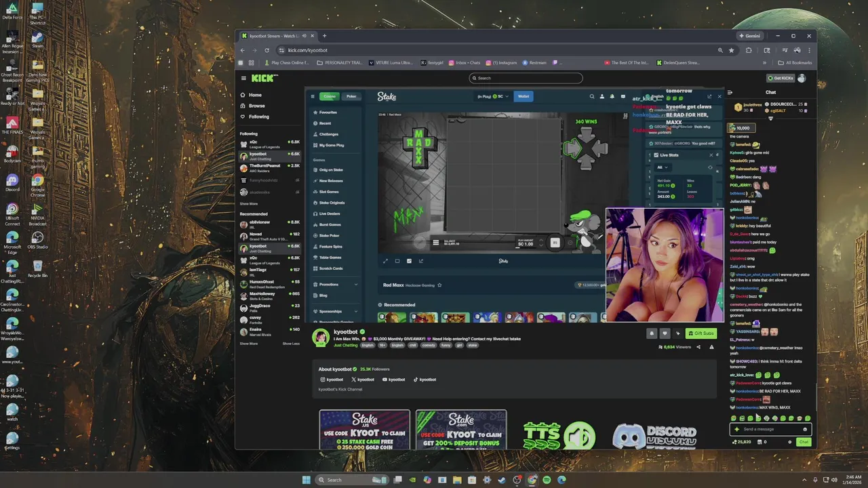Open MaxHolloway recommended channel
Viewport: 868px width, 488px height.
pyautogui.click(x=269, y=295)
